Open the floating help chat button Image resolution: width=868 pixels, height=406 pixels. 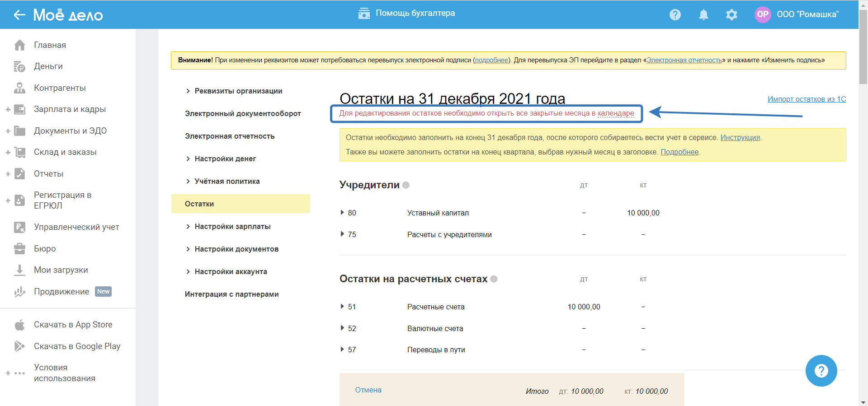pyautogui.click(x=821, y=371)
